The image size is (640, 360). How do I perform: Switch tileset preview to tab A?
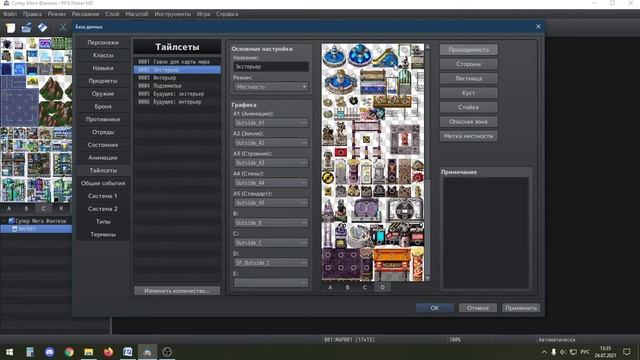[x=330, y=287]
